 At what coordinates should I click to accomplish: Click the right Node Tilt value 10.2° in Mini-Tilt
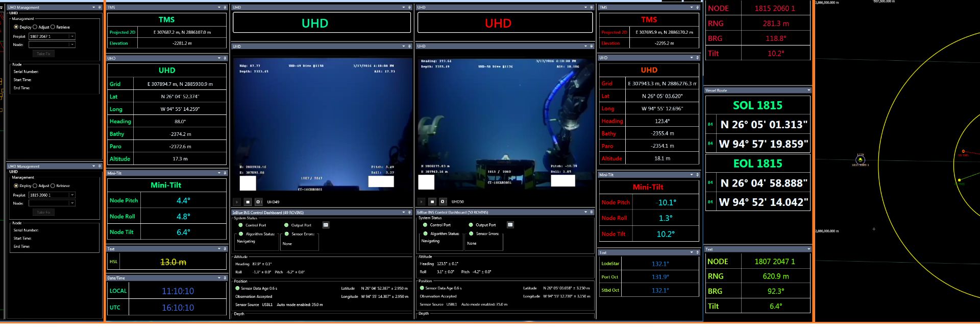coord(666,234)
